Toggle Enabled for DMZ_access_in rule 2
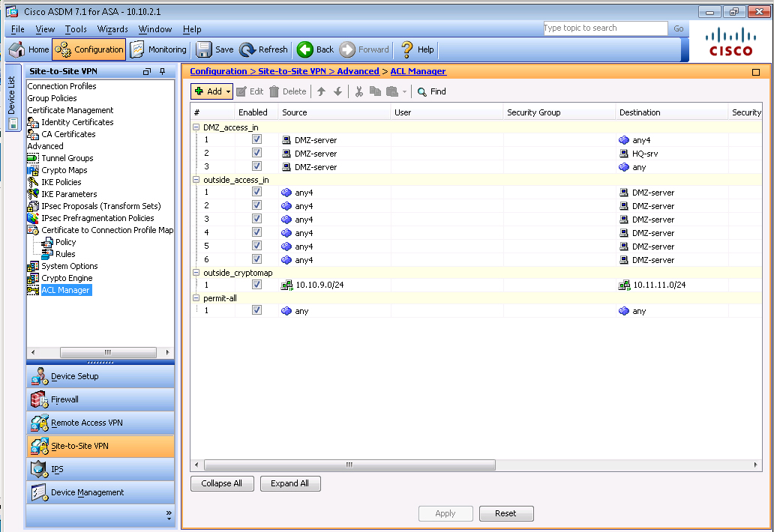The height and width of the screenshot is (532, 774). (256, 153)
